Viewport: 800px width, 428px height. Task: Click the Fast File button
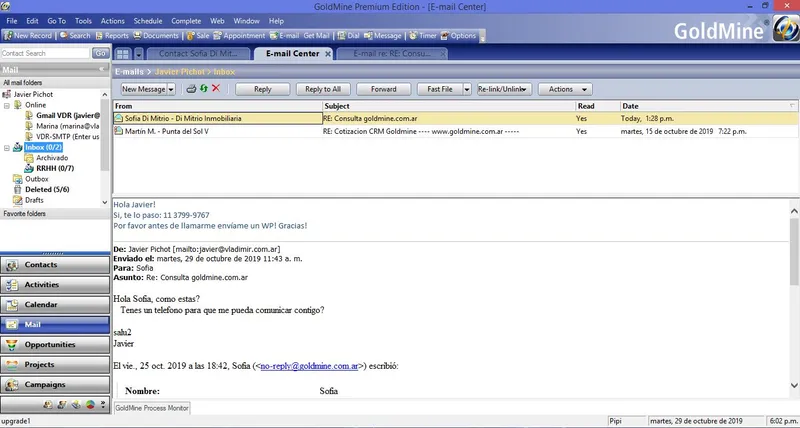(440, 89)
